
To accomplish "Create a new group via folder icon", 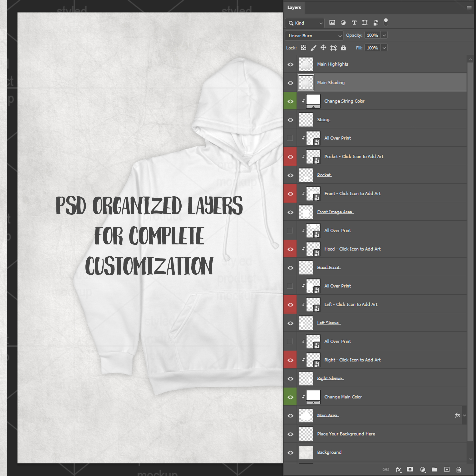I will [434, 469].
